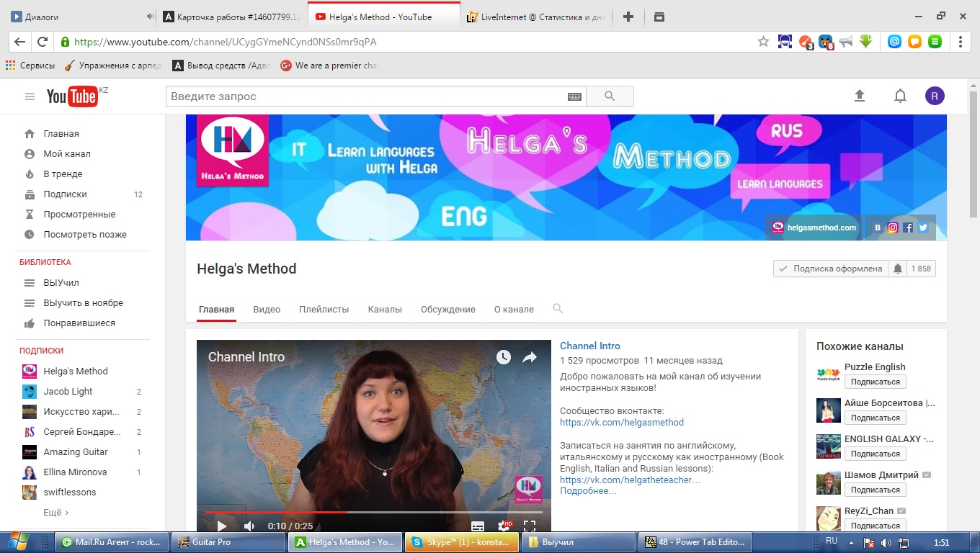
Task: Open VK icon in channel banner
Action: coord(878,228)
